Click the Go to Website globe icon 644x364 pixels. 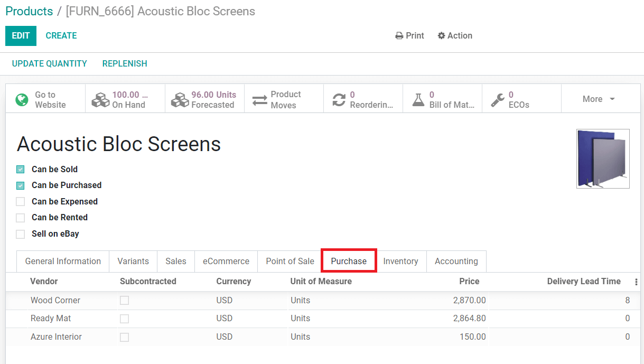(x=22, y=99)
